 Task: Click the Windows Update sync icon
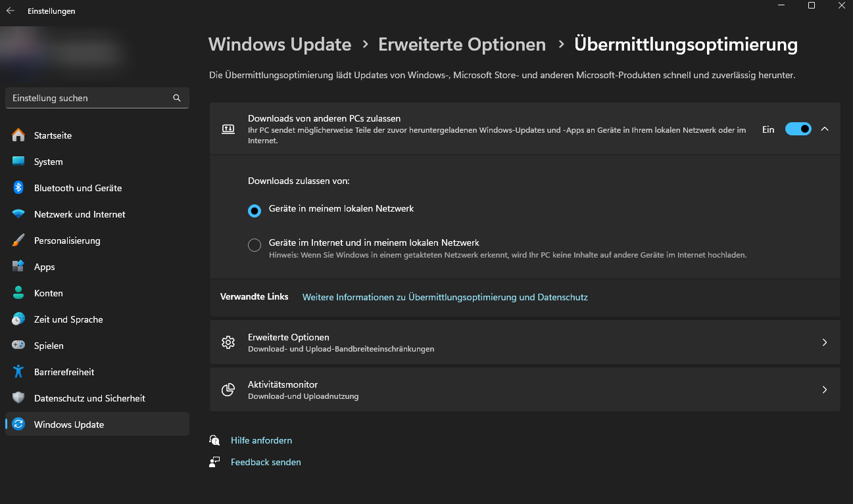[18, 424]
